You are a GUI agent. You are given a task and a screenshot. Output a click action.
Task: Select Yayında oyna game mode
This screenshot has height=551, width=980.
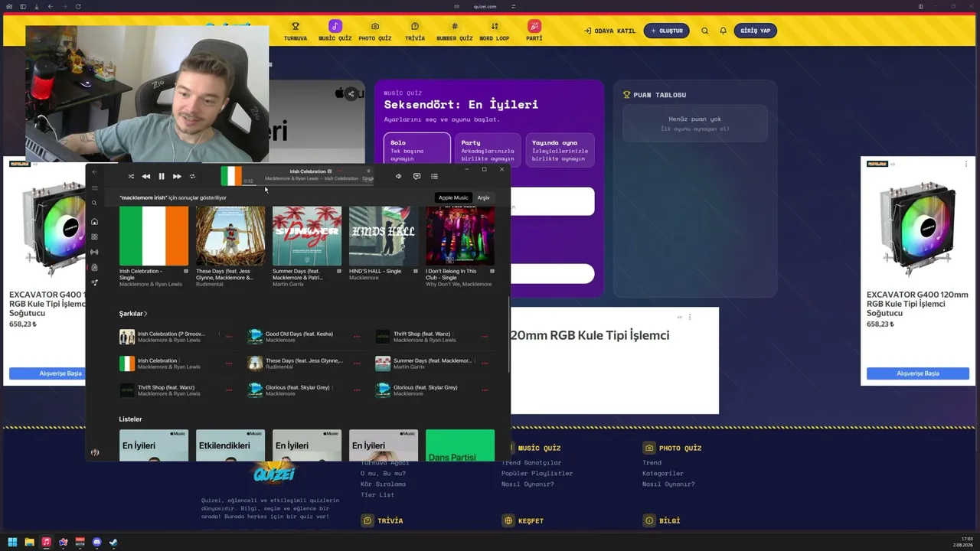click(560, 150)
